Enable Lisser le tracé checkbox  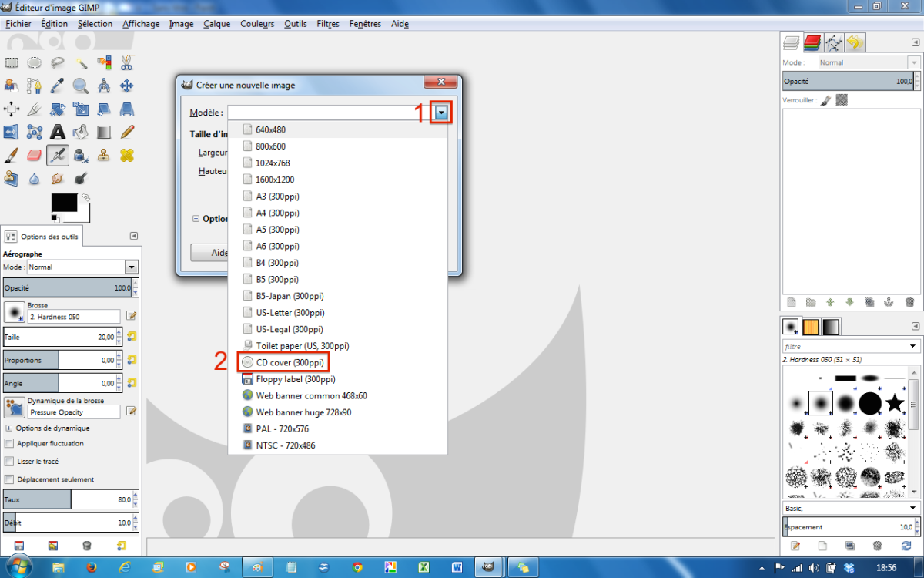(x=9, y=461)
